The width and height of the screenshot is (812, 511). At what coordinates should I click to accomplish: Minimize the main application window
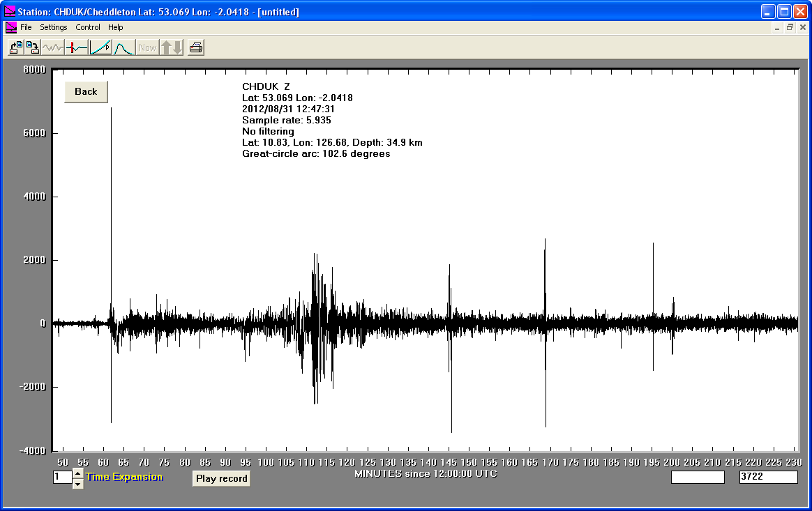click(x=769, y=11)
